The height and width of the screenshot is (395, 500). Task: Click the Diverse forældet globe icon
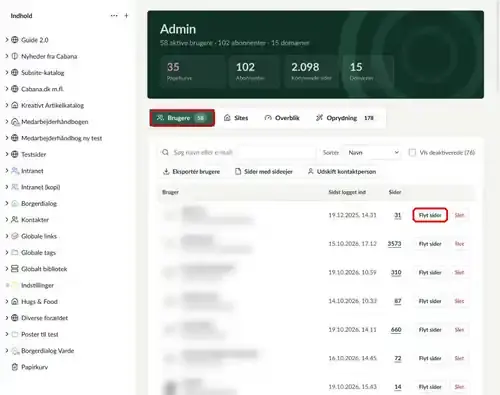click(x=15, y=318)
